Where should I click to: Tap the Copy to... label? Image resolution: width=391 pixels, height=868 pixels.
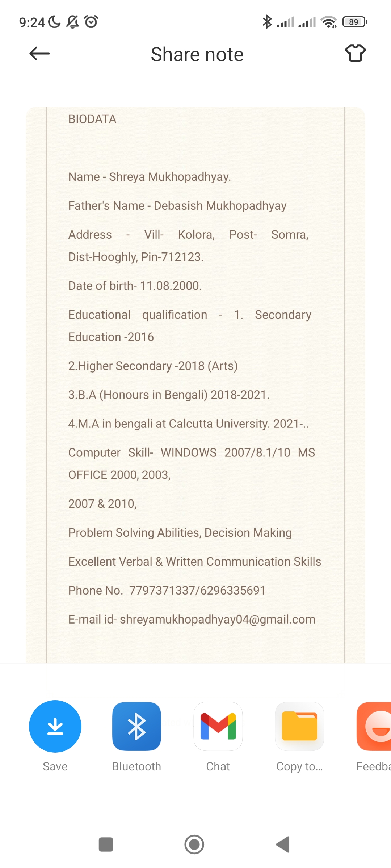click(299, 766)
